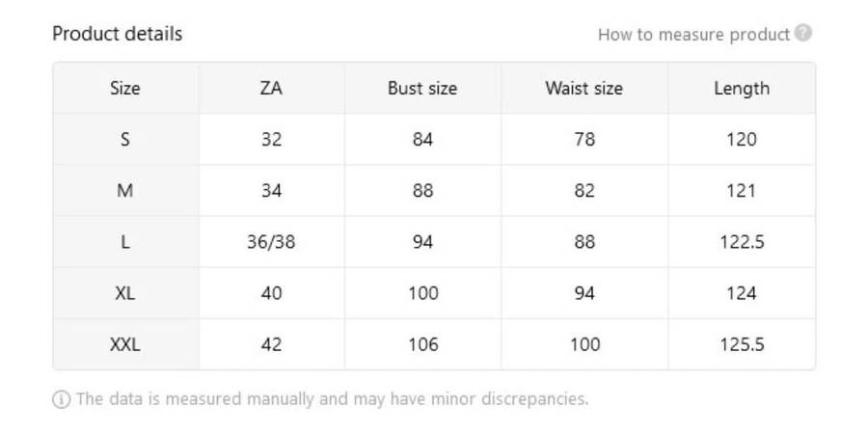Select the XL size row label

pos(125,293)
